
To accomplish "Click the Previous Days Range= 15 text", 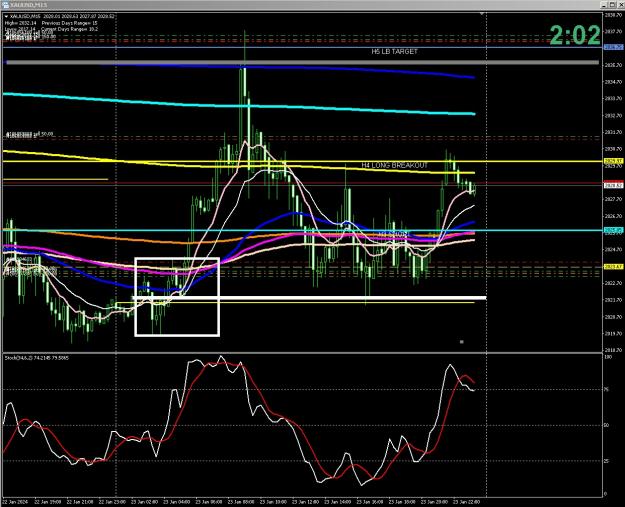I will 69,23.
